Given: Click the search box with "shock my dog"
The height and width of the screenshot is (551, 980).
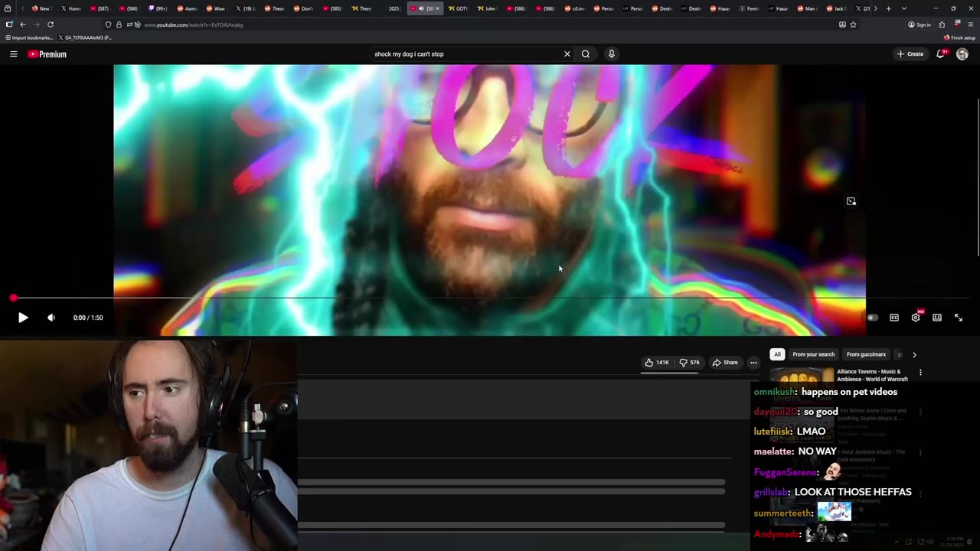Looking at the screenshot, I should pos(463,54).
